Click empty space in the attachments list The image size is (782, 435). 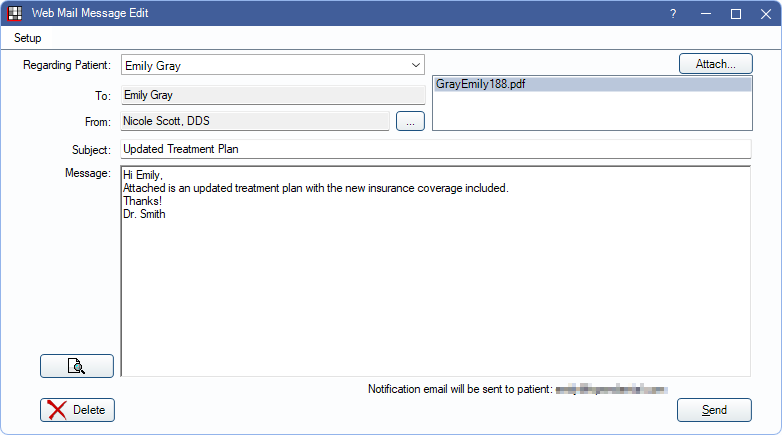(592, 112)
